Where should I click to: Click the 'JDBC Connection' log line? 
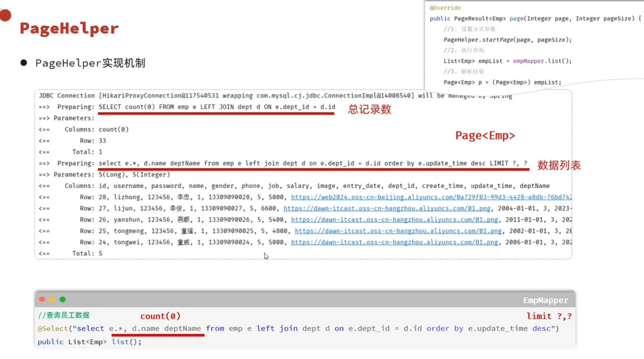(x=275, y=96)
